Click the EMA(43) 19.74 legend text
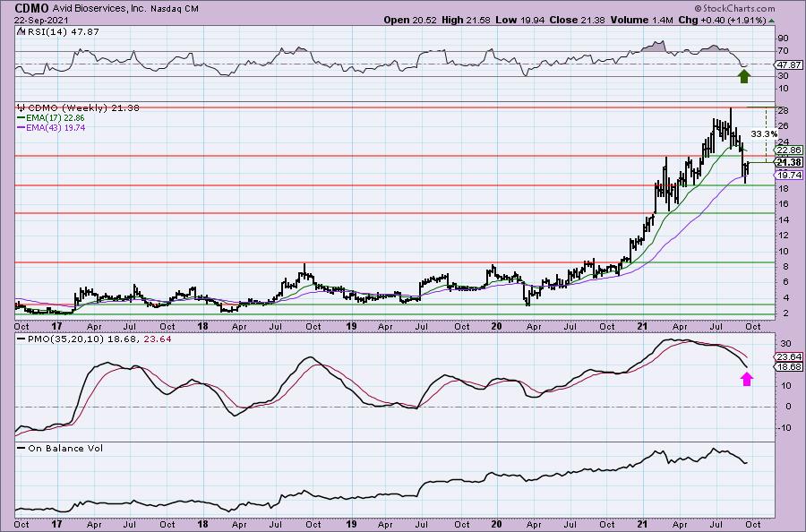806x532 pixels. 56,127
